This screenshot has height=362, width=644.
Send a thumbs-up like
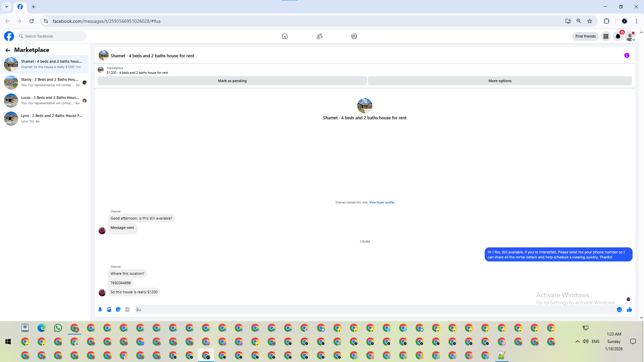click(629, 309)
